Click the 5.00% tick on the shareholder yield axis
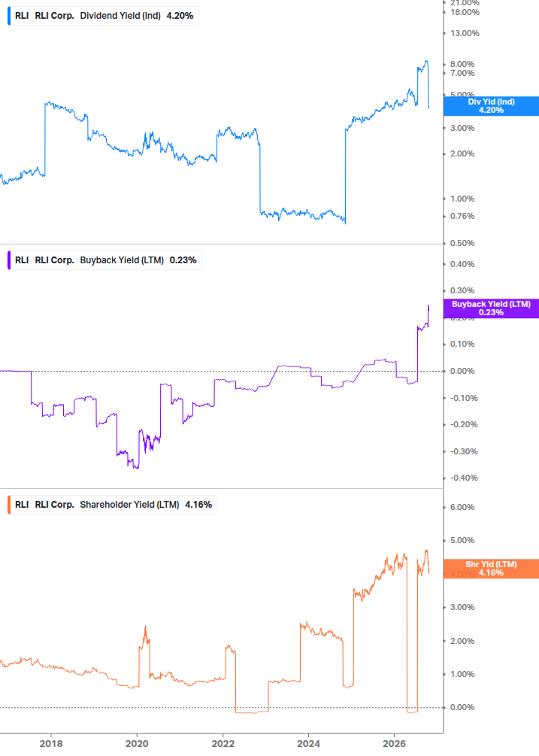The width and height of the screenshot is (539, 756). (x=462, y=540)
